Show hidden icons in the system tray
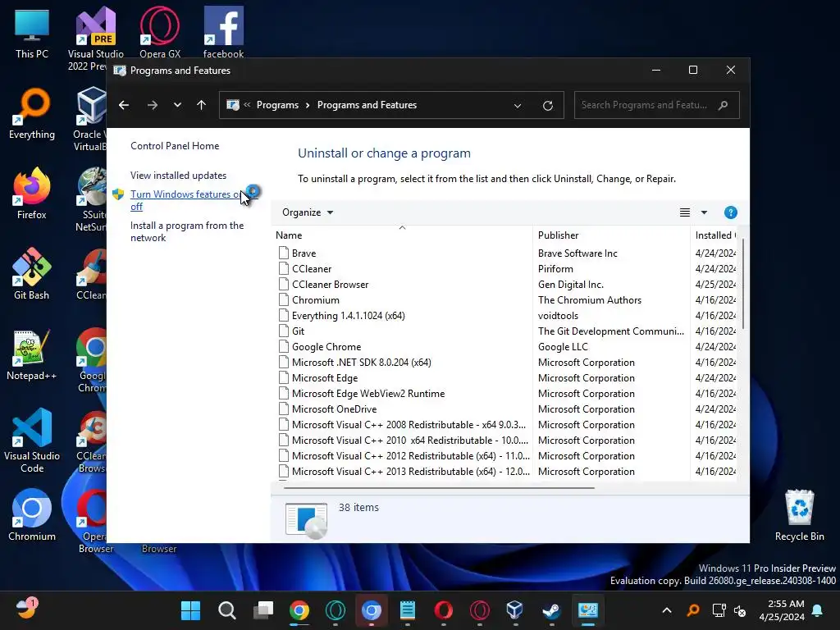This screenshot has height=630, width=840. point(667,610)
